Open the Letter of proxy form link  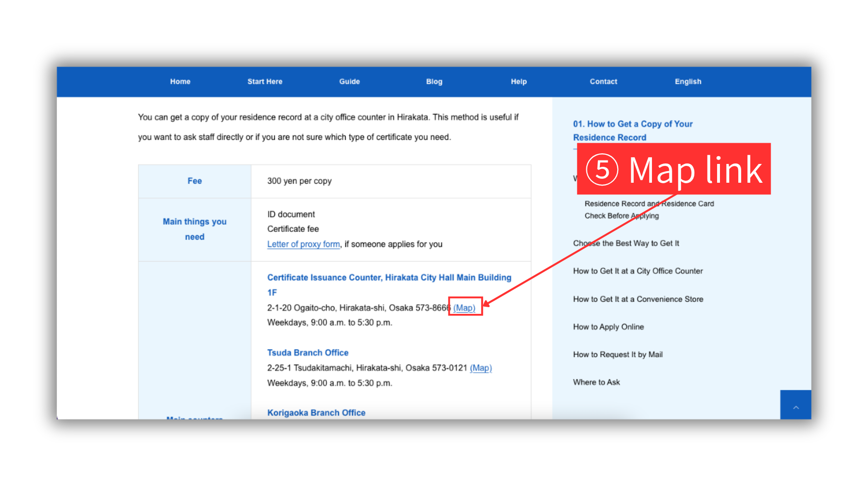click(303, 244)
